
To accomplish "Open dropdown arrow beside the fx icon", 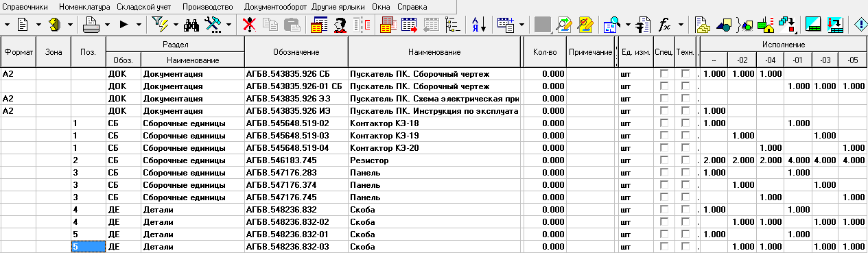I will click(681, 25).
